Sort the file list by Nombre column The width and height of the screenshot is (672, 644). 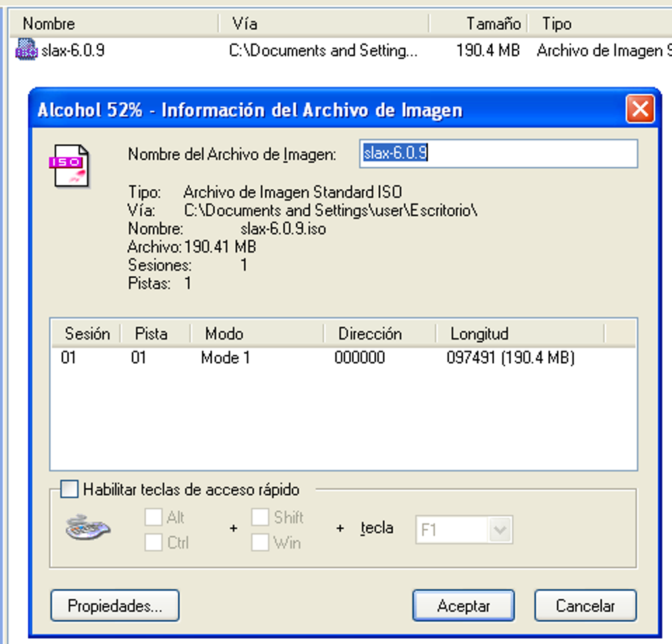[x=114, y=24]
